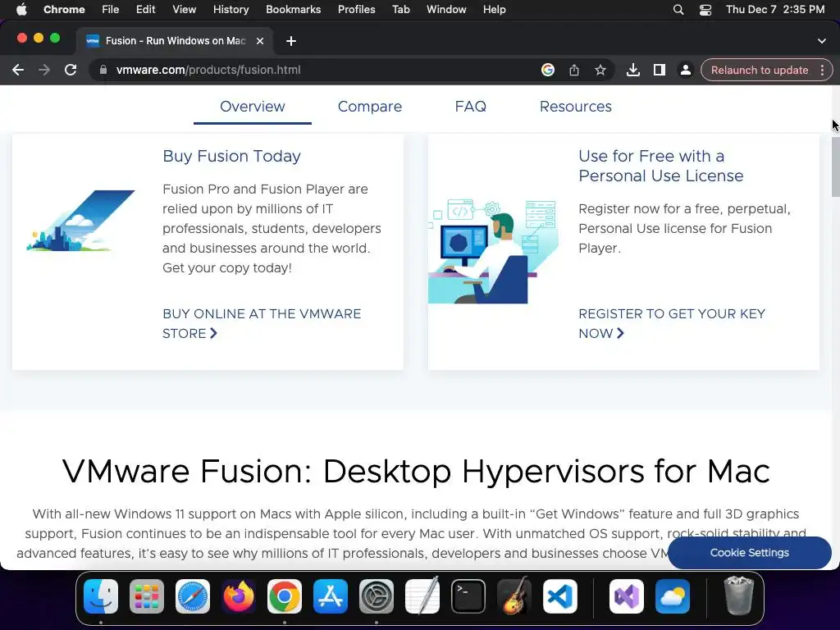Image resolution: width=840 pixels, height=630 pixels.
Task: Click the Personal Use License heading
Action: (660, 166)
